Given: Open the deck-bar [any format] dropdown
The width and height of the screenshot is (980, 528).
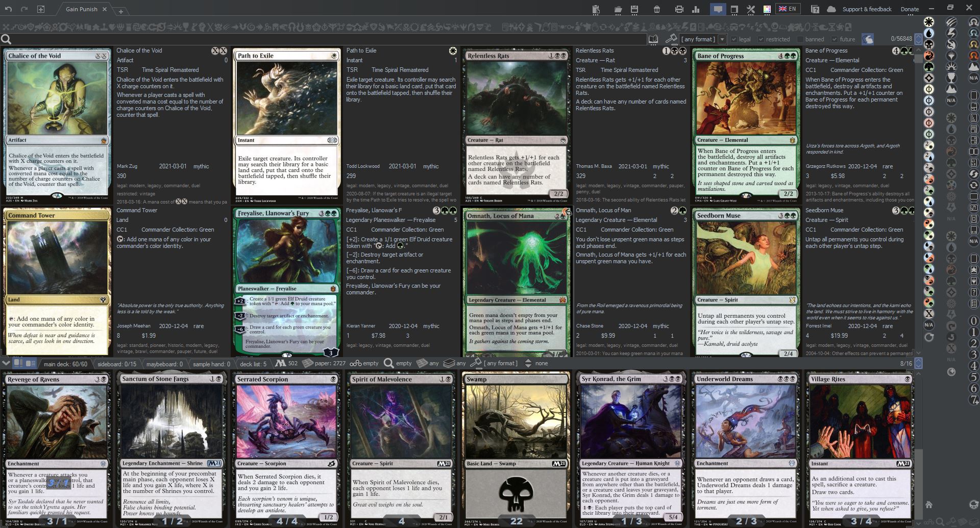Looking at the screenshot, I should click(x=495, y=363).
